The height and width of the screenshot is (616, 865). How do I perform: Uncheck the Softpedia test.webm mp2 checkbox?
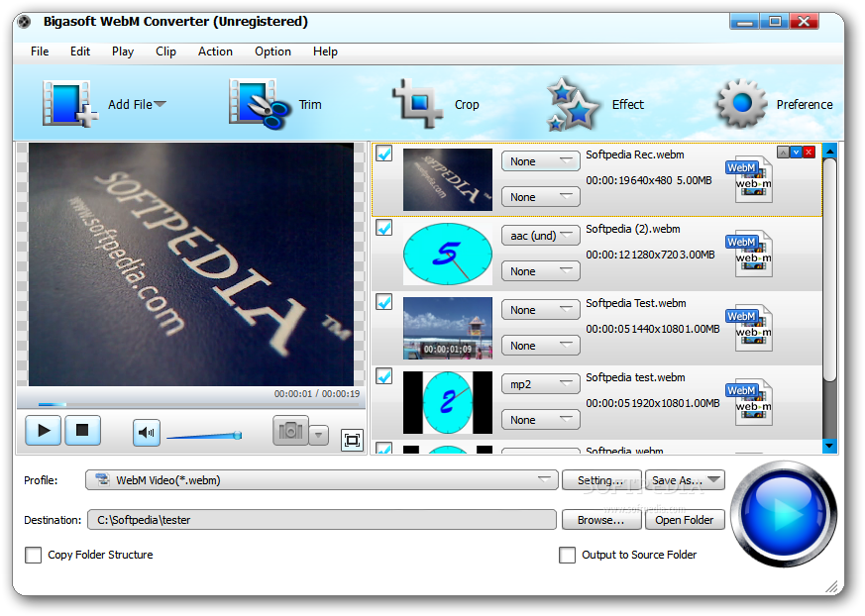pyautogui.click(x=384, y=376)
